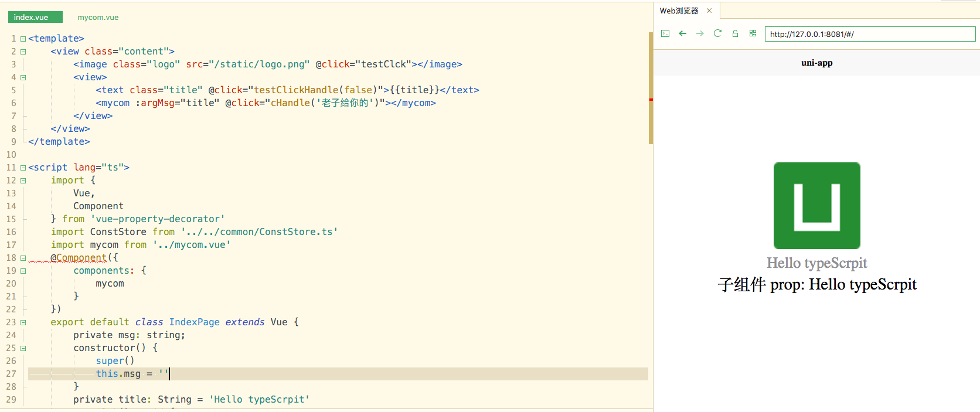
Task: Show the QR code icon in browser toolbar
Action: click(x=753, y=33)
